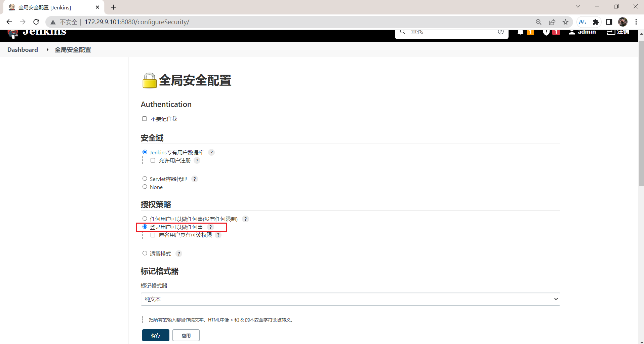Go forward in browser history
Image resolution: width=644 pixels, height=344 pixels.
coord(23,22)
